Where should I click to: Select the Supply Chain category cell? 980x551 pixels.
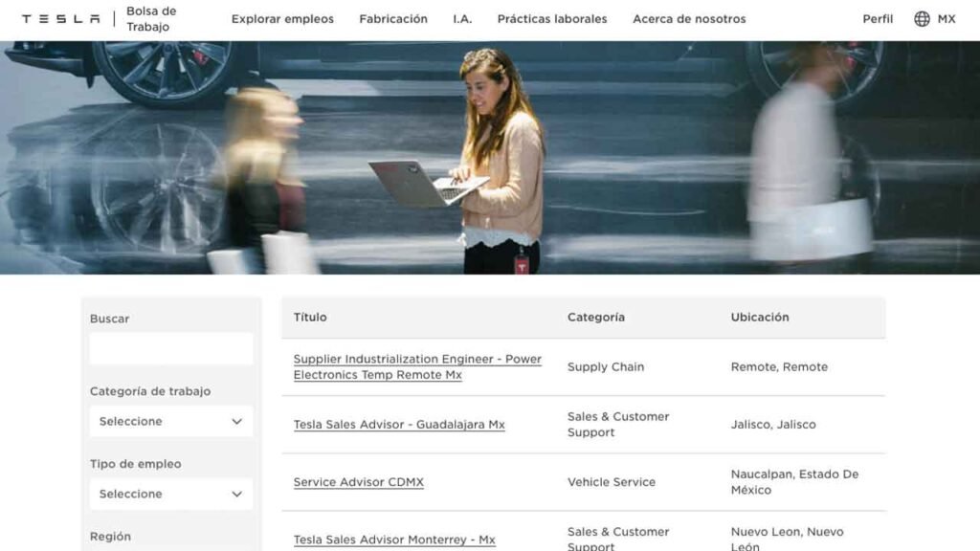click(x=606, y=366)
